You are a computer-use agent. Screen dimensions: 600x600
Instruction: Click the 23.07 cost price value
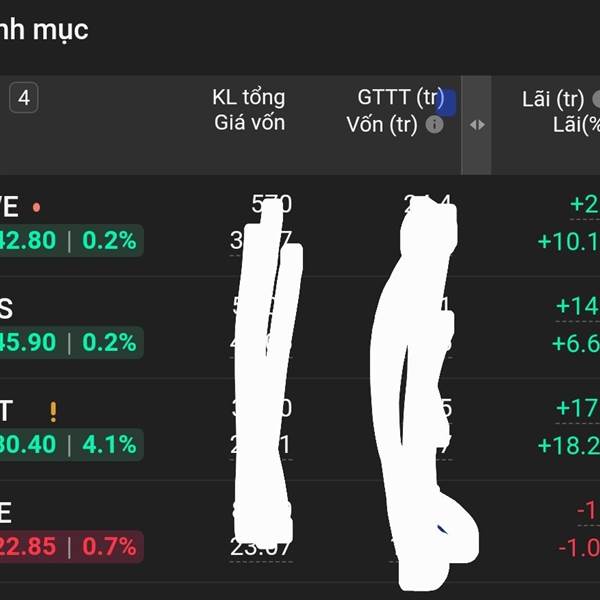click(261, 547)
